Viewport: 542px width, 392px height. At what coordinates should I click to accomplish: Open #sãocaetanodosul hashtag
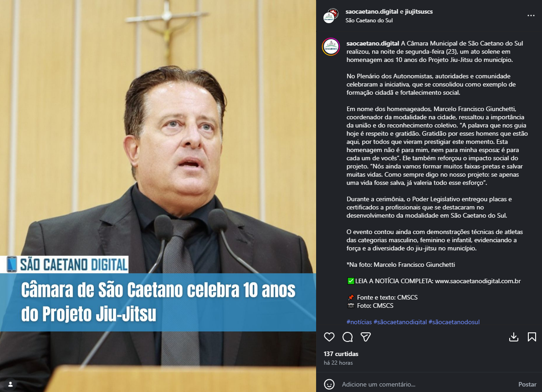click(454, 322)
